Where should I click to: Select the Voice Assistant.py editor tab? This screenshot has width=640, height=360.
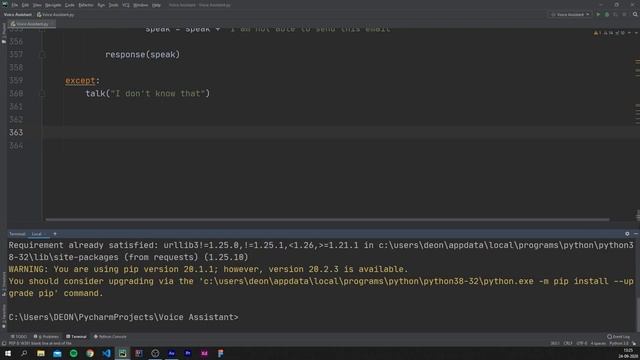[32, 24]
